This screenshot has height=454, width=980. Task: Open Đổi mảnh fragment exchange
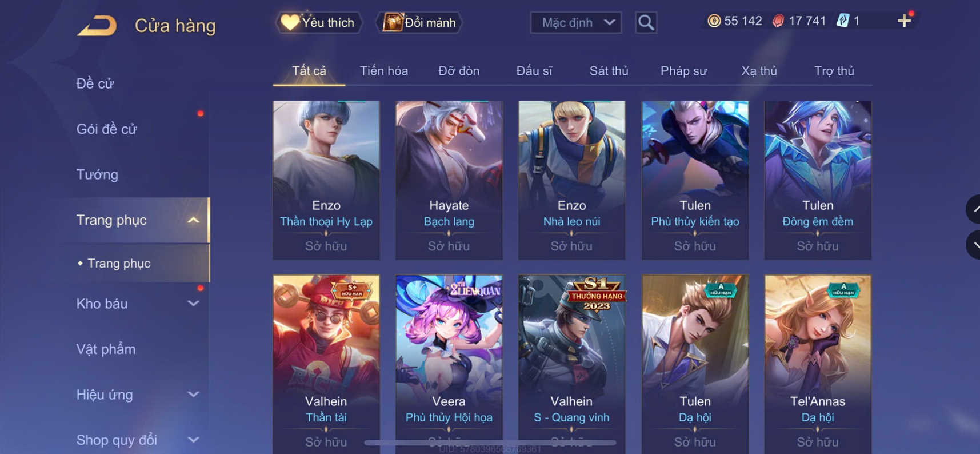[x=419, y=23]
